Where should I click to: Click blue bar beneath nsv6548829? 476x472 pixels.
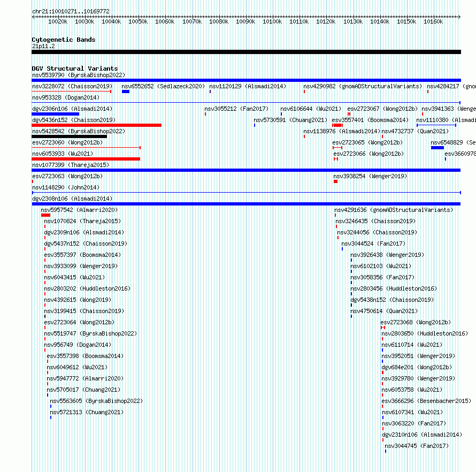click(x=437, y=148)
